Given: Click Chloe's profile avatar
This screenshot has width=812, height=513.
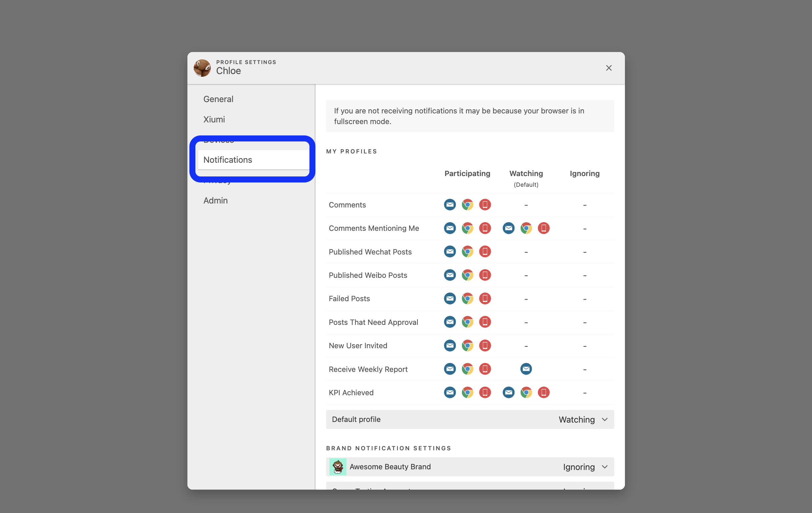Looking at the screenshot, I should click(202, 68).
